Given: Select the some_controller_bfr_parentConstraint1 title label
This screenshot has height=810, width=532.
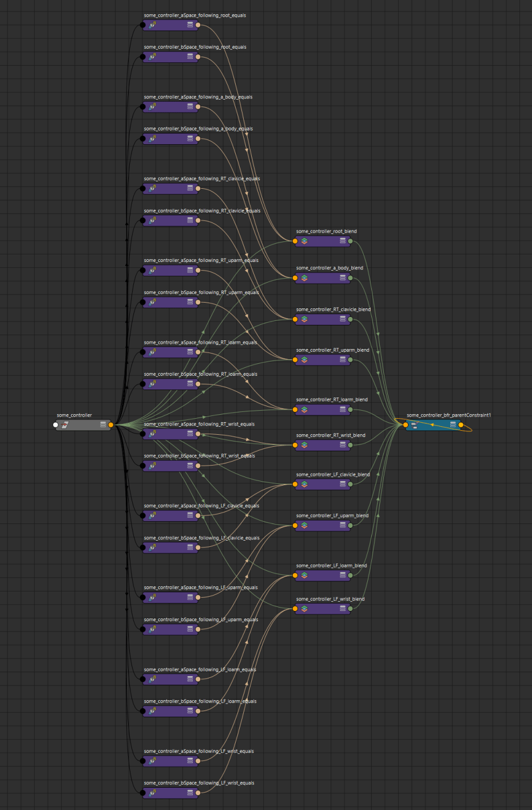Looking at the screenshot, I should (x=448, y=416).
